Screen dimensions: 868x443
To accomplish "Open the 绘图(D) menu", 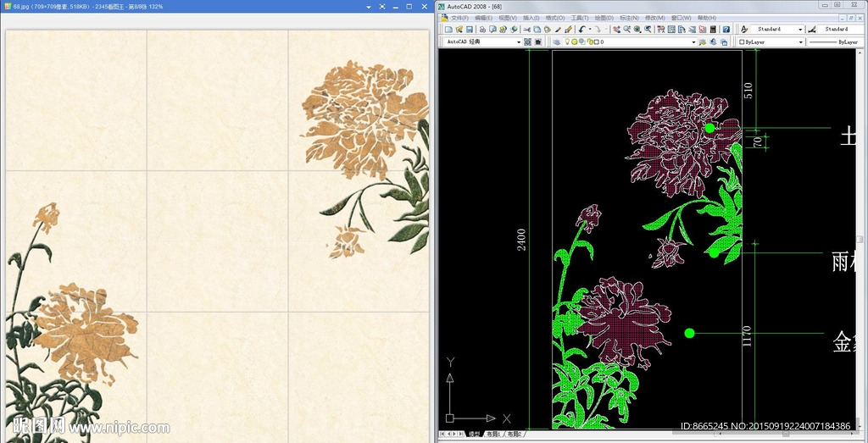I will tap(604, 19).
